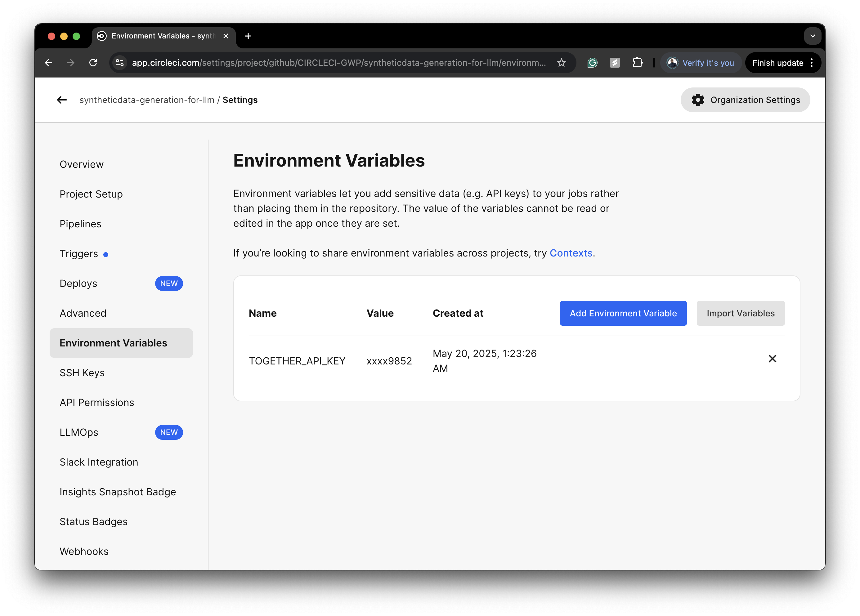Click Import Variables
This screenshot has height=616, width=860.
click(x=740, y=313)
